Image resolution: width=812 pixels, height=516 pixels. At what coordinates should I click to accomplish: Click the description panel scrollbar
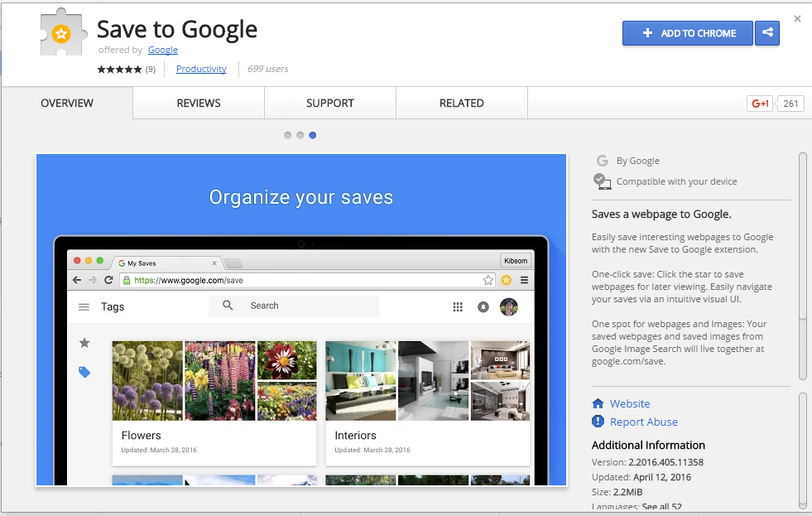pyautogui.click(x=803, y=267)
